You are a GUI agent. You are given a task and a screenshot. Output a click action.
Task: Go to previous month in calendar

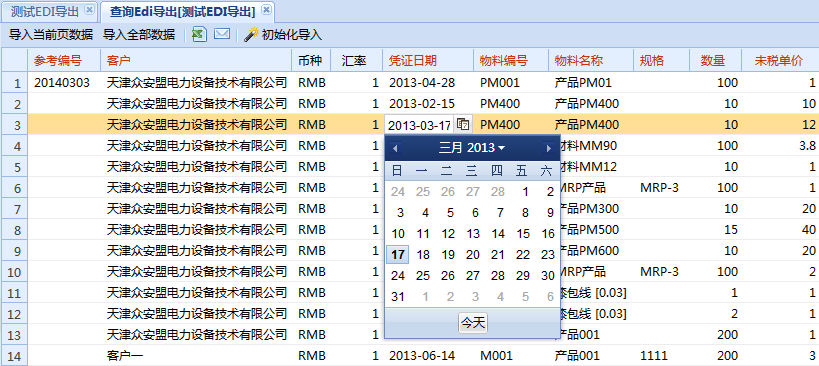pos(395,148)
